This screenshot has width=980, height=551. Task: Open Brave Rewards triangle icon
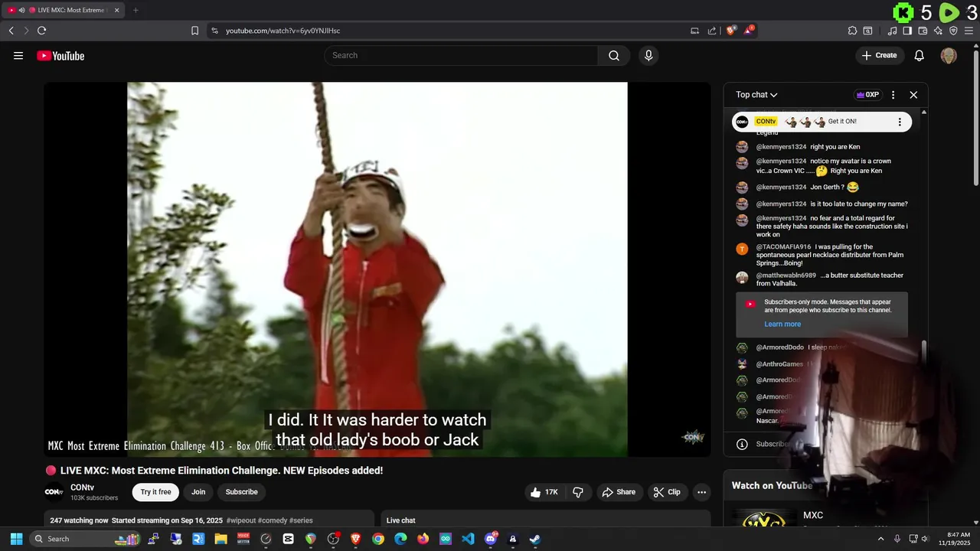749,31
